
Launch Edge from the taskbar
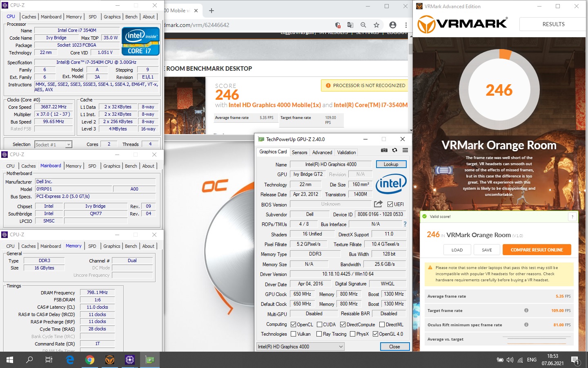click(70, 360)
